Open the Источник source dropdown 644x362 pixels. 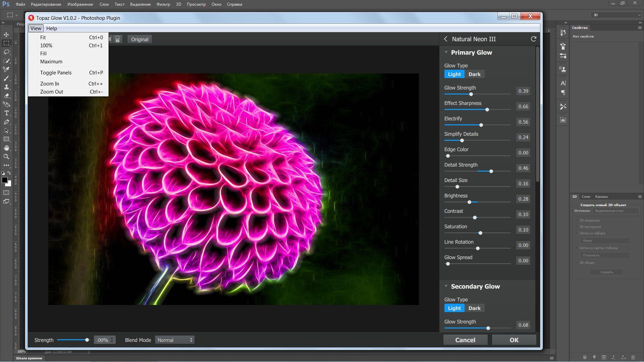615,210
